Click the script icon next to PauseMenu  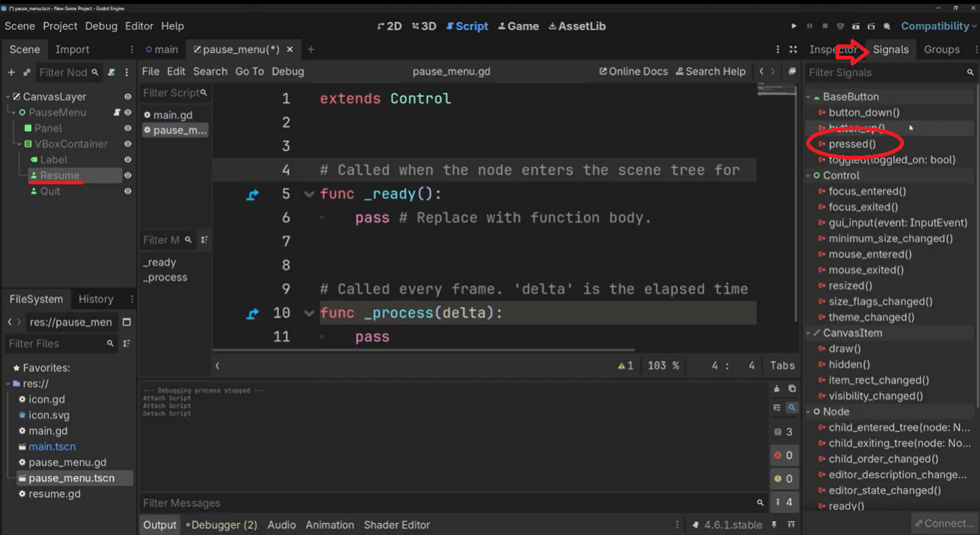click(x=117, y=112)
